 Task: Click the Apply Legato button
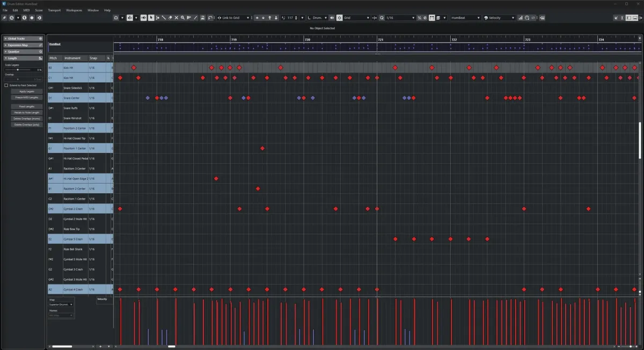point(26,91)
